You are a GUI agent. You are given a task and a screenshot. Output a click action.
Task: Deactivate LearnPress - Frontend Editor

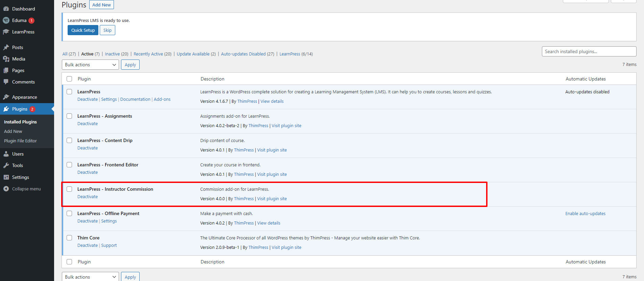[88, 172]
